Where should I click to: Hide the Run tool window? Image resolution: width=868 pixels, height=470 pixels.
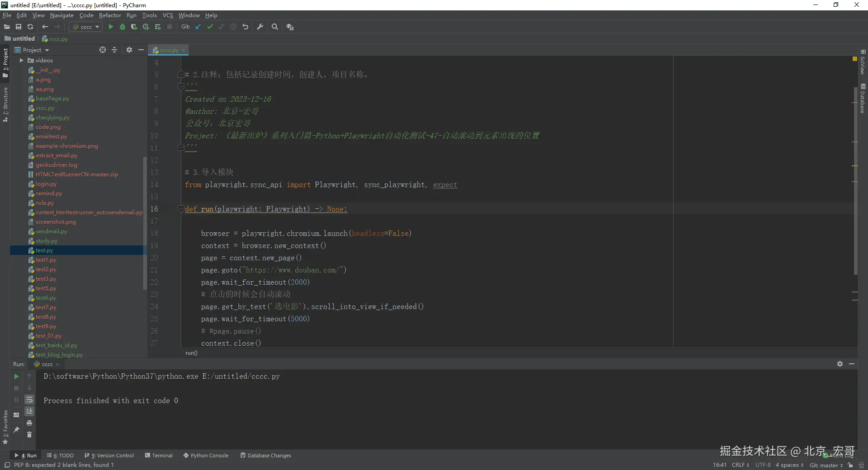click(x=852, y=364)
